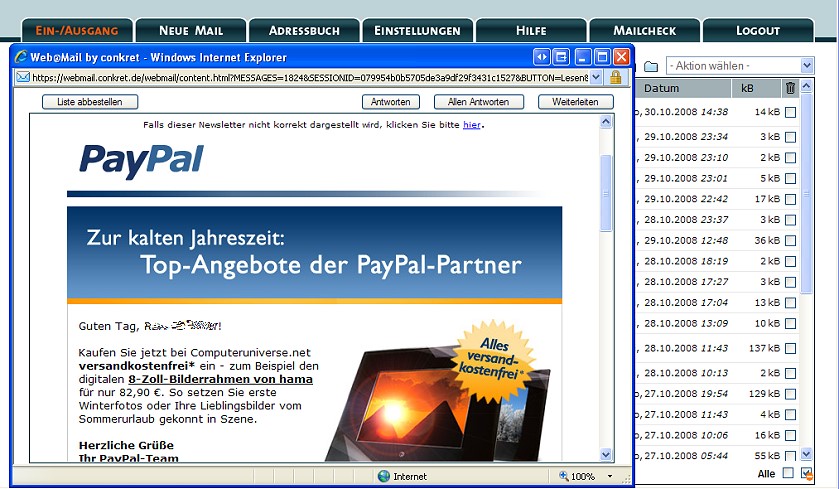This screenshot has width=839, height=489.
Task: Check the box for the 28.10.2008 23:37 mail
Action: pos(790,220)
